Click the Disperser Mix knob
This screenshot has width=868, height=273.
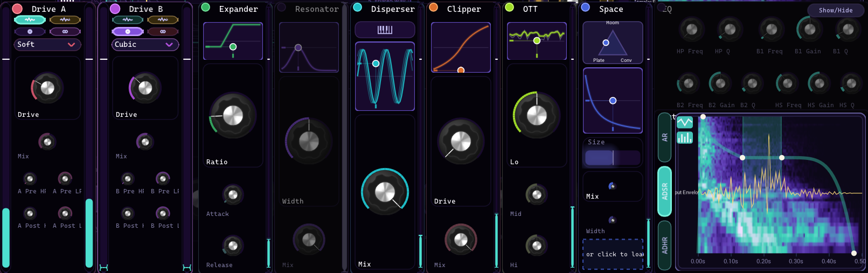[x=385, y=192]
